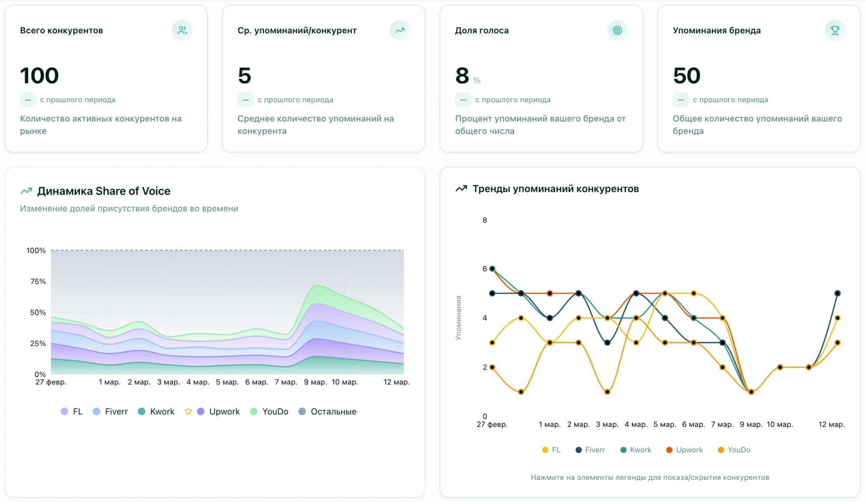This screenshot has height=504, width=866.
Task: Click the Fiverr data point on 12 мар.
Action: [837, 293]
